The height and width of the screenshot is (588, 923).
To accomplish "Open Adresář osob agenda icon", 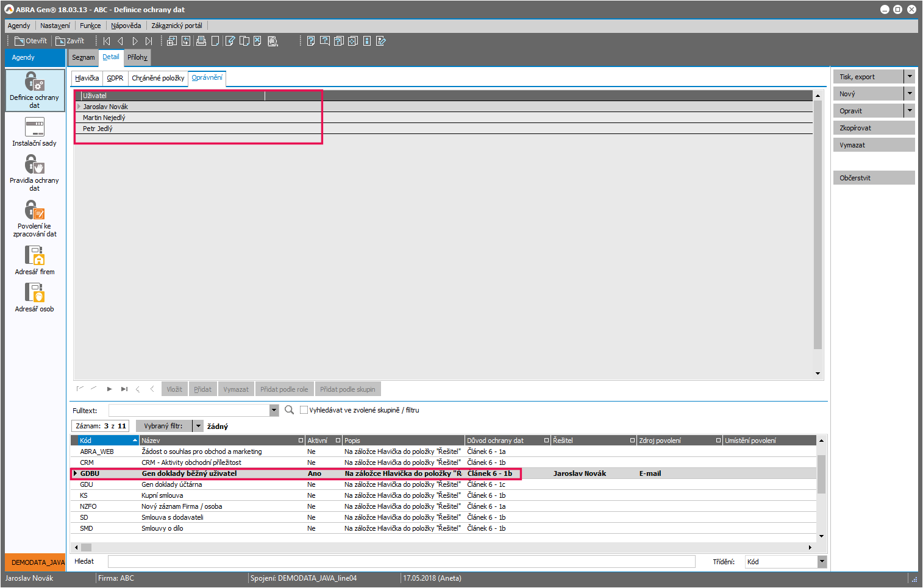I will click(35, 293).
